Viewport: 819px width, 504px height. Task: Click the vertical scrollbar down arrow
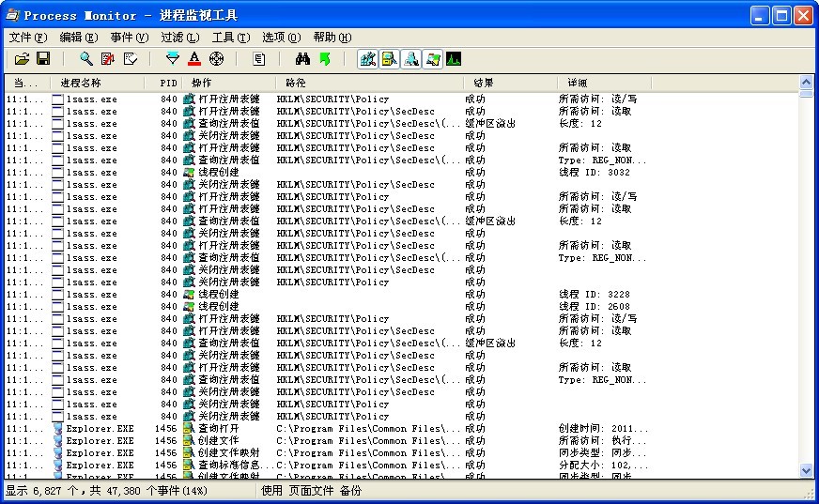[x=806, y=470]
